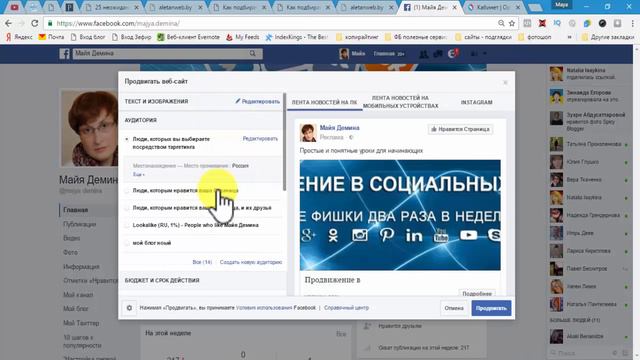This screenshot has width=640, height=360.
Task: Click the zoom magnifier in address bar
Action: [x=501, y=23]
